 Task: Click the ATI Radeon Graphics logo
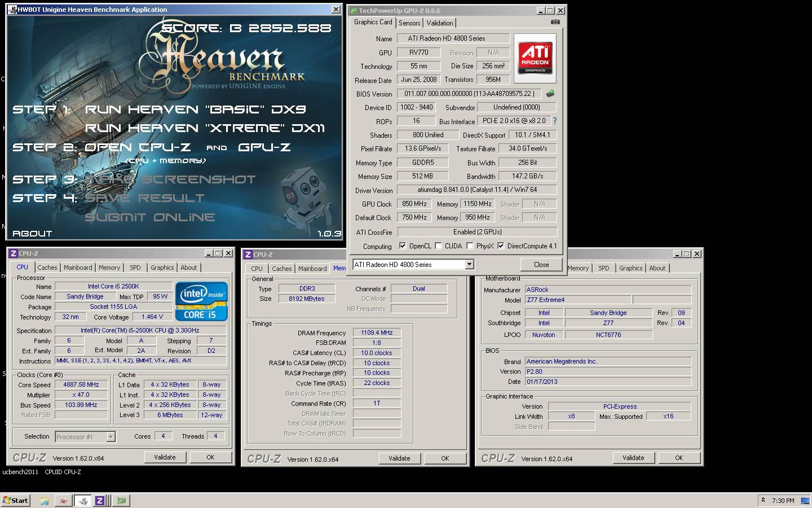click(535, 58)
